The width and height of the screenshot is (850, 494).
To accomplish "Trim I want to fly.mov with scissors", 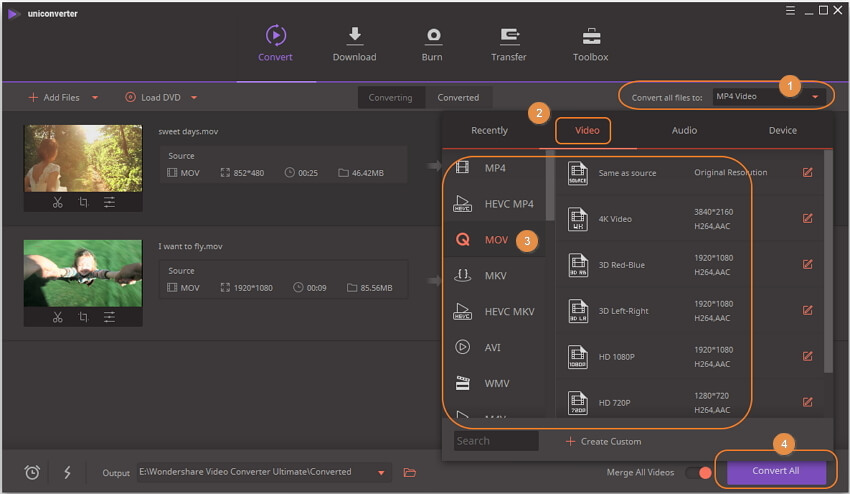I will [57, 317].
